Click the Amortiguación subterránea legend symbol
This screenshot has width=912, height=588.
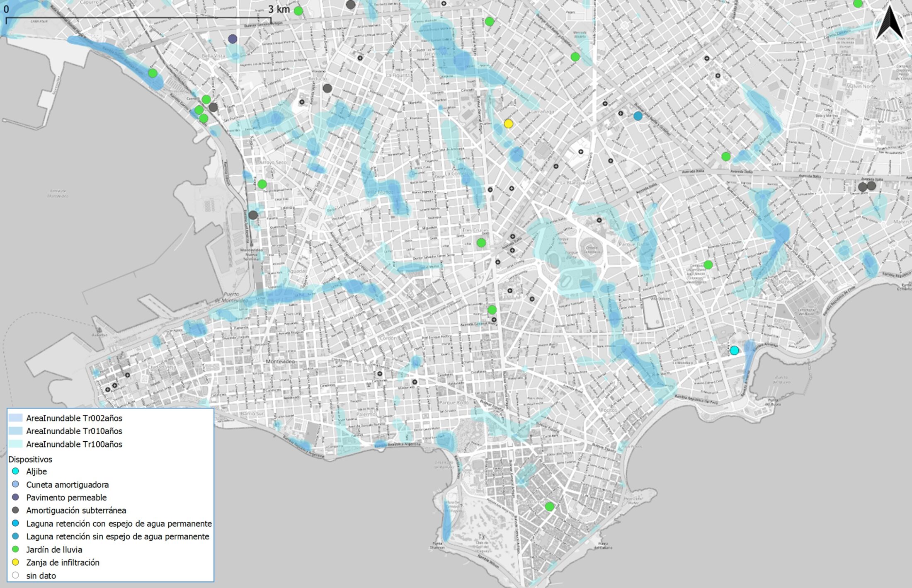click(x=15, y=510)
